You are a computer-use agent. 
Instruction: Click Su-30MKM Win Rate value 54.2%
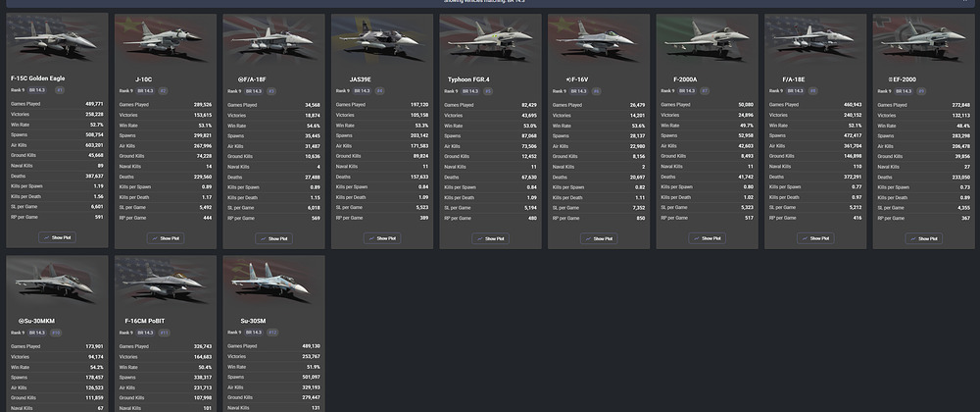pyautogui.click(x=97, y=367)
